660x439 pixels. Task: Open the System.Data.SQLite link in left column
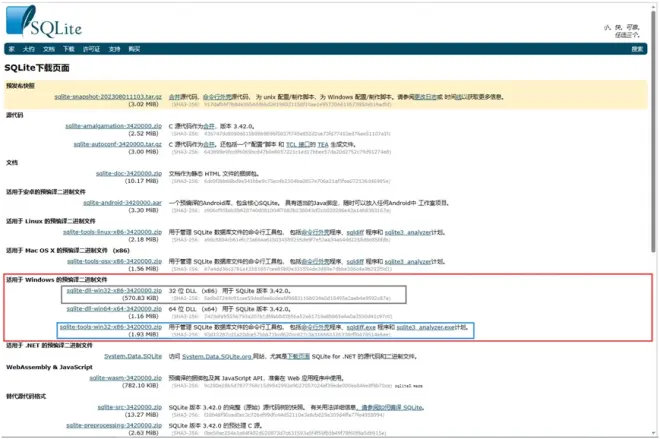[133, 356]
